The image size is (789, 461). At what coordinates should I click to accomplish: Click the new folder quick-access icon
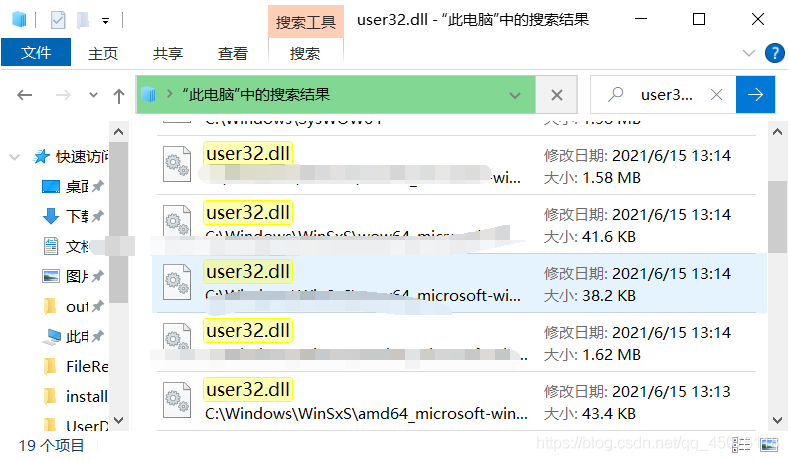(x=83, y=20)
